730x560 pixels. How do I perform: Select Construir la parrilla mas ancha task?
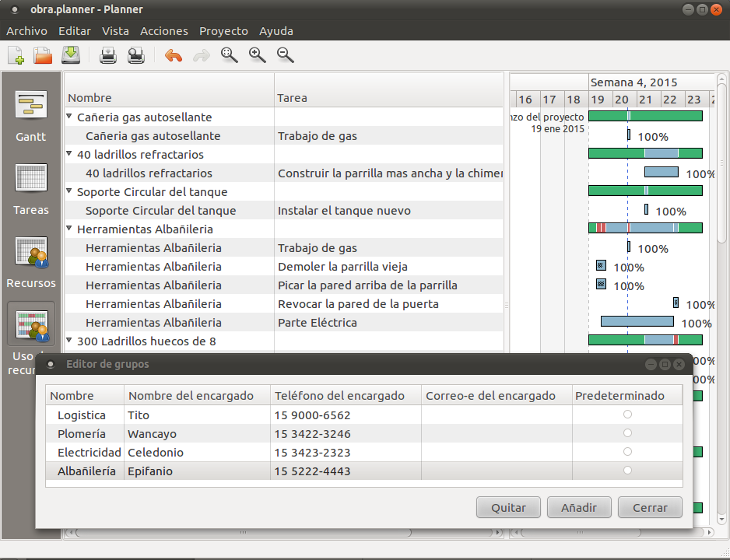point(390,173)
